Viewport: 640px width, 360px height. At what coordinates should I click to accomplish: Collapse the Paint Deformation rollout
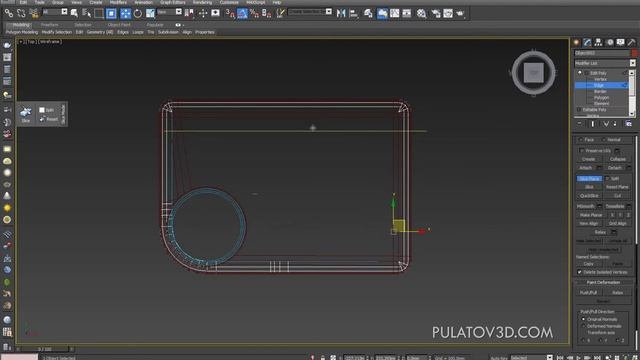tap(603, 282)
